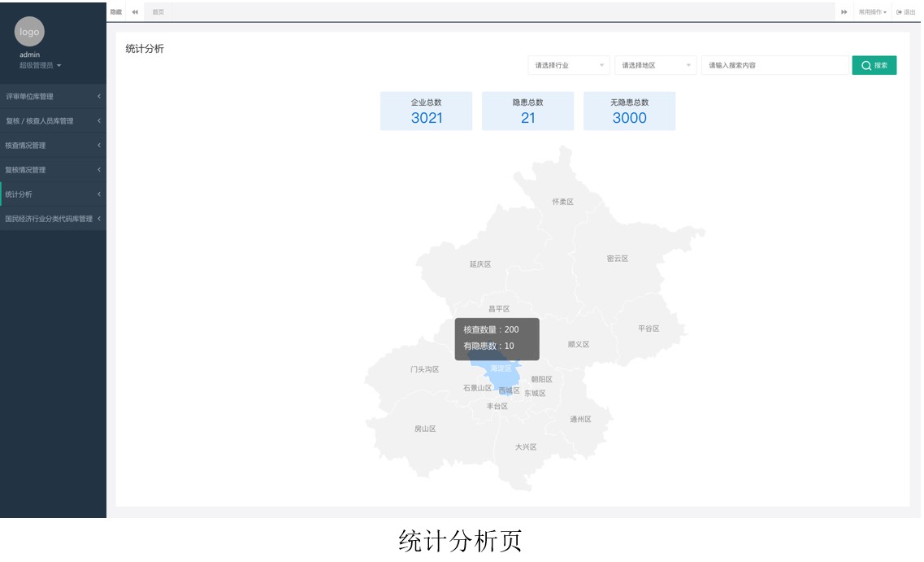Click the left double-arrow tab scroll icon
The width and height of the screenshot is (924, 562).
tap(133, 12)
